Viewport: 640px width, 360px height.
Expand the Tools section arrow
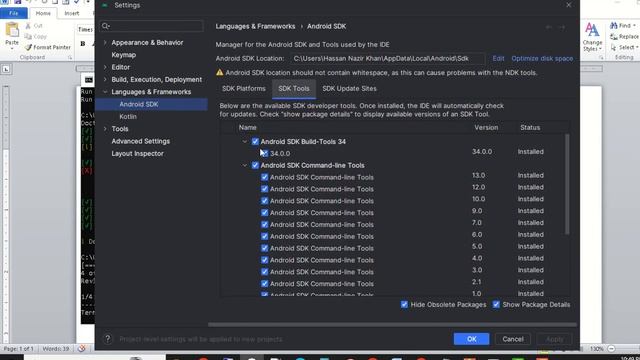[x=105, y=129]
